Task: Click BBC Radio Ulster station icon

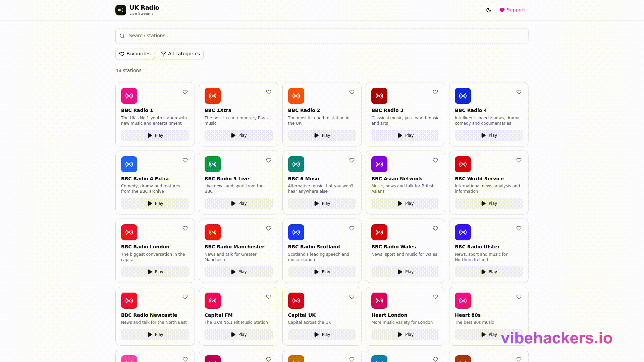Action: [463, 232]
